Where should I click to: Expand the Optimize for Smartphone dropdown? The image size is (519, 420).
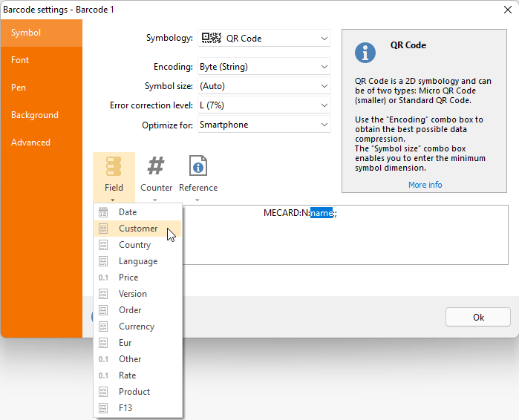tap(264, 125)
